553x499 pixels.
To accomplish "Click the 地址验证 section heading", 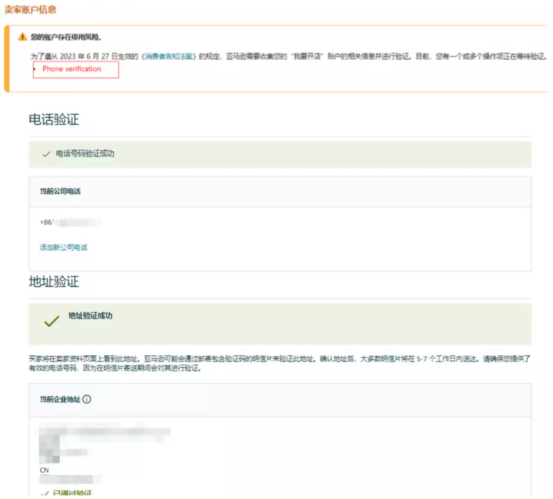I will coord(54,281).
